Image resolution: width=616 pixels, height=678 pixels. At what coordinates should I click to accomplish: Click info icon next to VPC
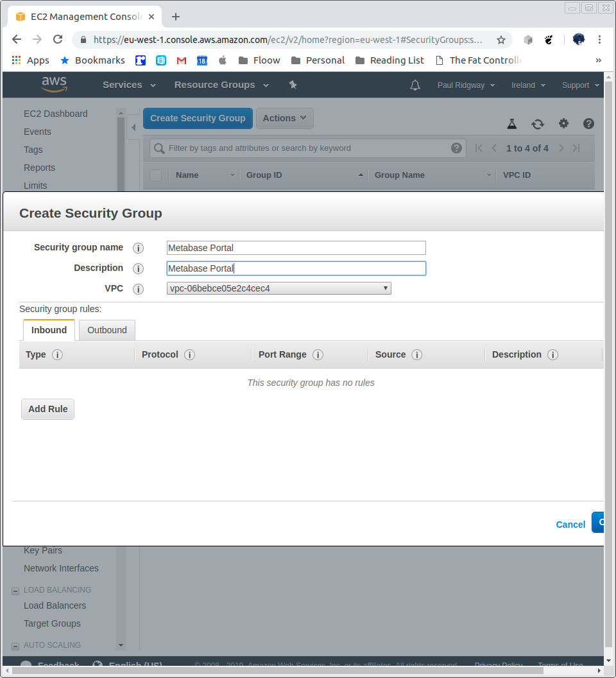[139, 289]
